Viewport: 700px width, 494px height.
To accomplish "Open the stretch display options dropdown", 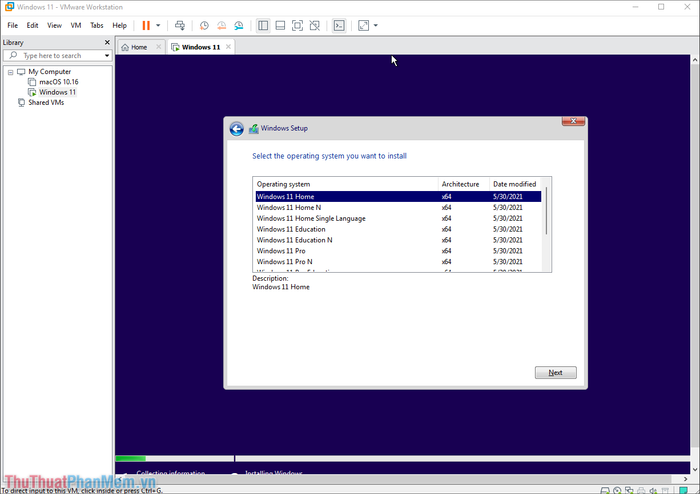I will [375, 25].
